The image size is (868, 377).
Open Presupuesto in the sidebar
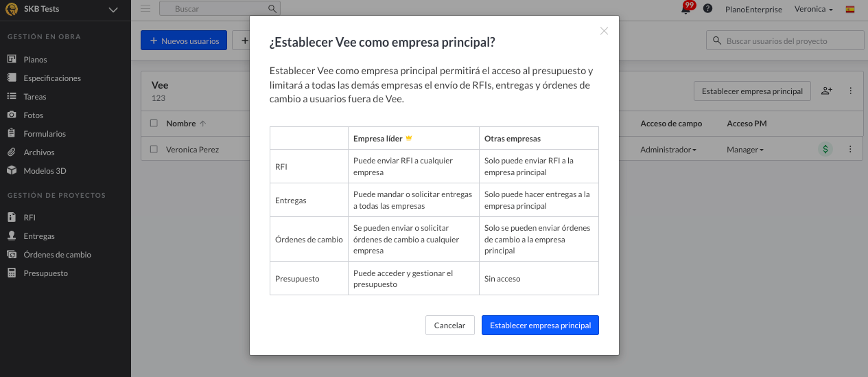coord(45,273)
